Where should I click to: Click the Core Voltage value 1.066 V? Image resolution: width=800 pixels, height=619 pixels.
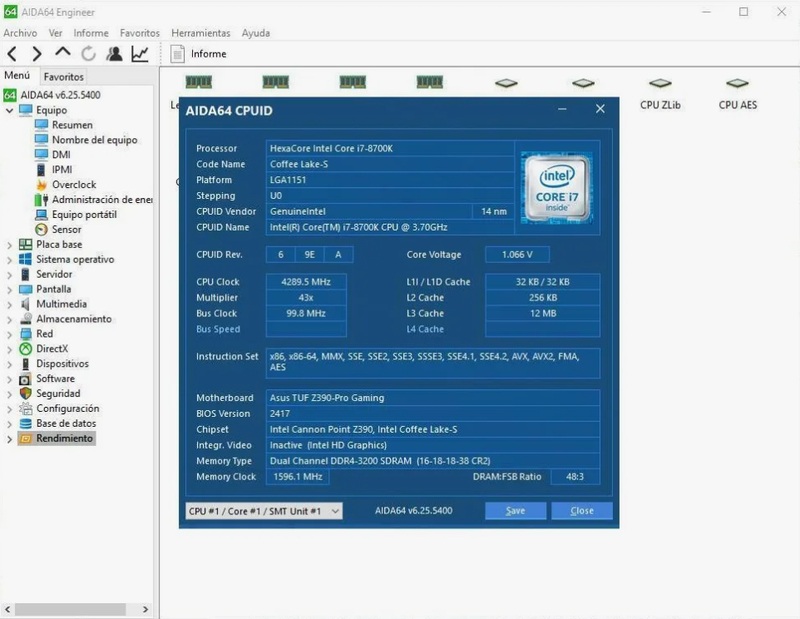click(517, 254)
